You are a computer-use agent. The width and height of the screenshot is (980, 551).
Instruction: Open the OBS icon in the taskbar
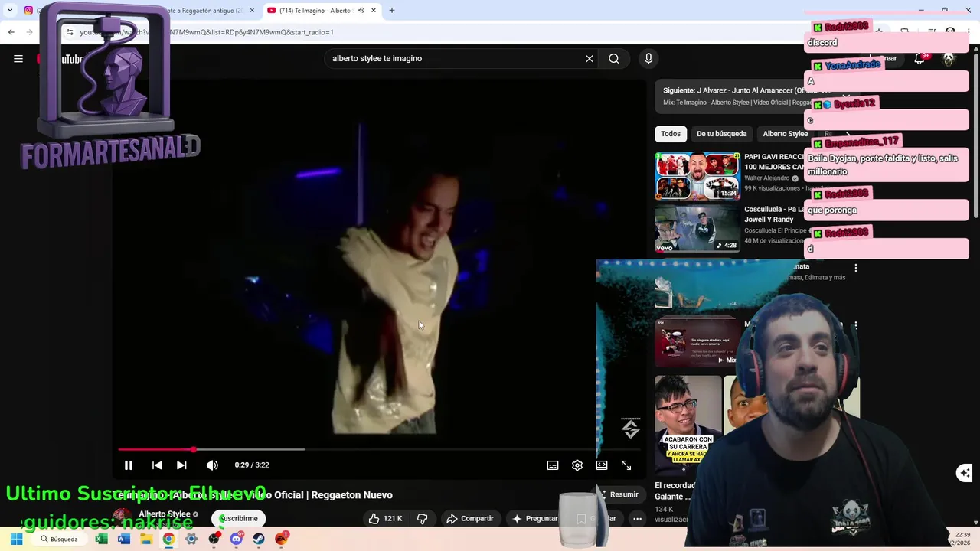tap(214, 539)
